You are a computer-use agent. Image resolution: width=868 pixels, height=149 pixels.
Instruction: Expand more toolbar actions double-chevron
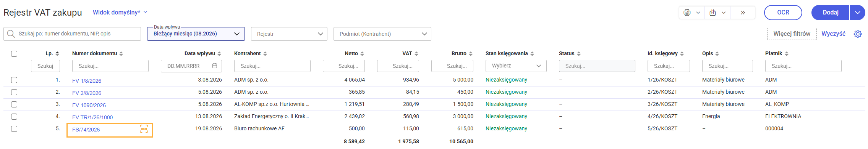pos(743,13)
